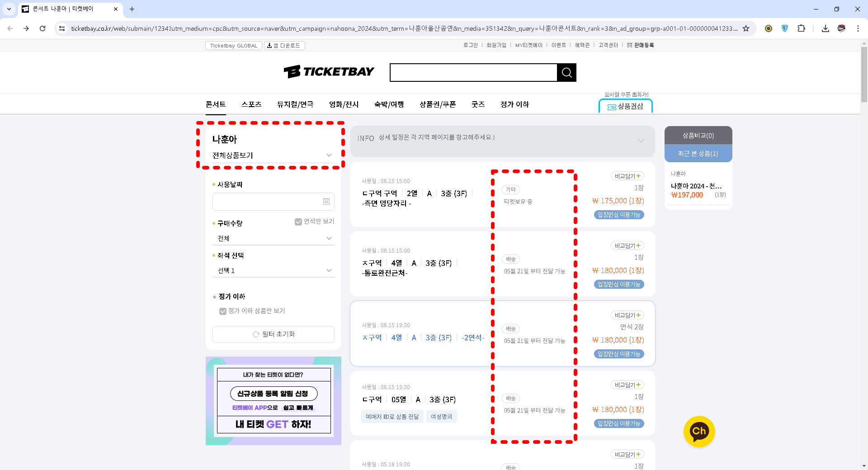This screenshot has height=470, width=868.
Task: Click 입장안심 이용가능 badge on ₩175,000 ticket
Action: pos(618,215)
